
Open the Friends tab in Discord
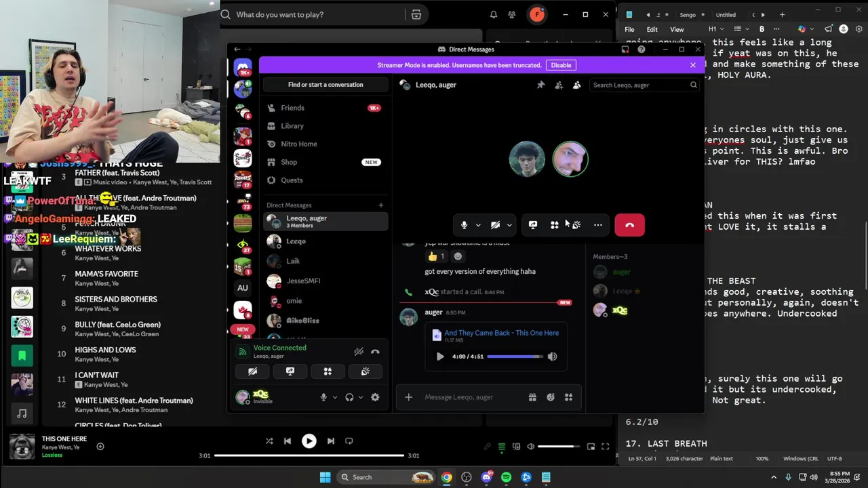point(325,108)
